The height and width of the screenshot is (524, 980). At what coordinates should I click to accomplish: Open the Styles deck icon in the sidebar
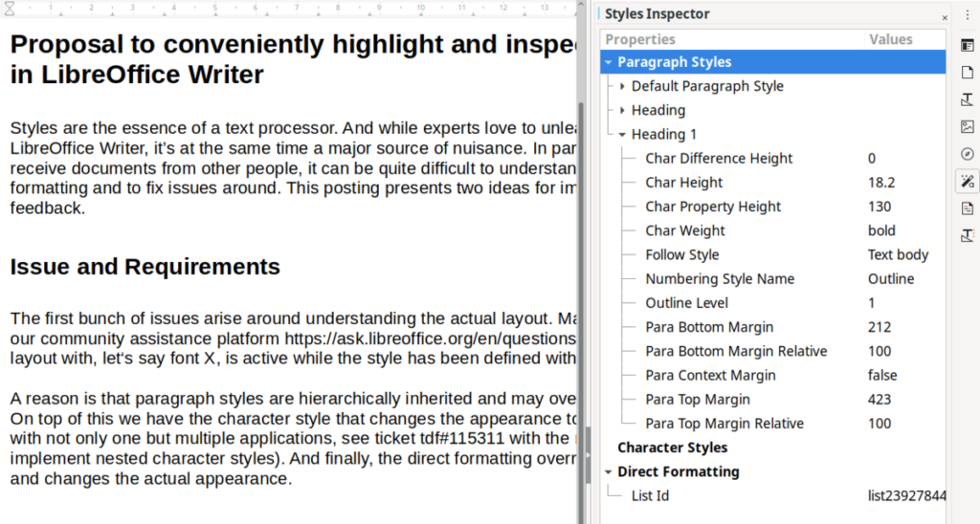pos(968,99)
